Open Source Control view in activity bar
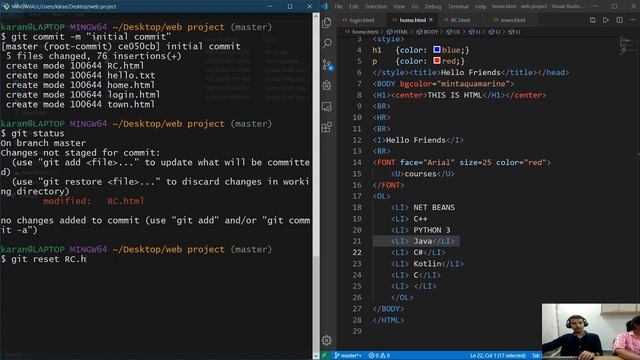Image resolution: width=640 pixels, height=360 pixels. (328, 65)
